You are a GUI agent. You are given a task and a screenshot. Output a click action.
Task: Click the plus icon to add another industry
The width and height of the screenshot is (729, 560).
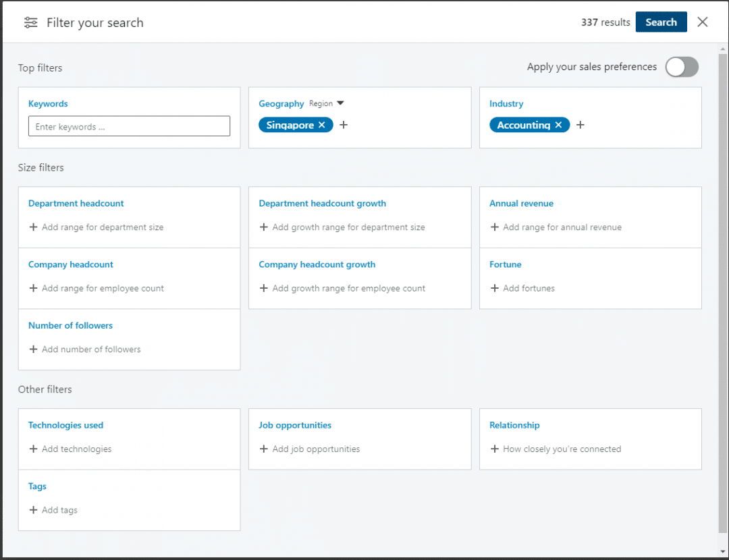(580, 125)
